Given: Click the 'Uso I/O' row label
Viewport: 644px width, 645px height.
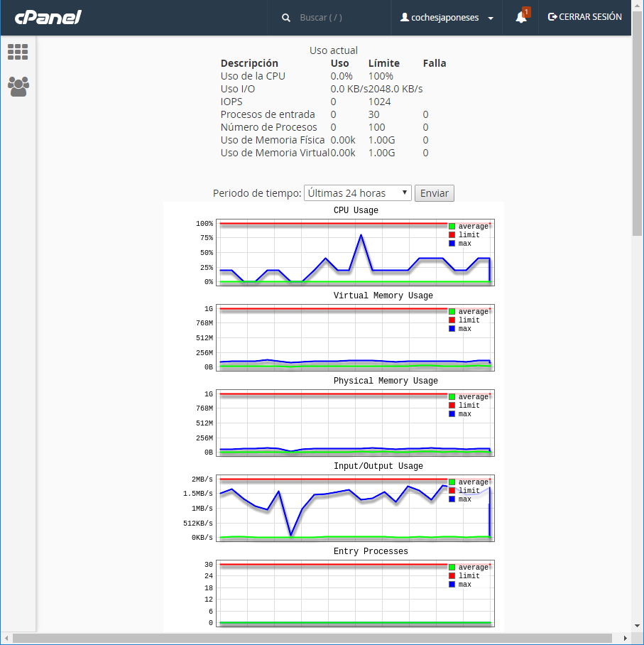Looking at the screenshot, I should point(238,89).
